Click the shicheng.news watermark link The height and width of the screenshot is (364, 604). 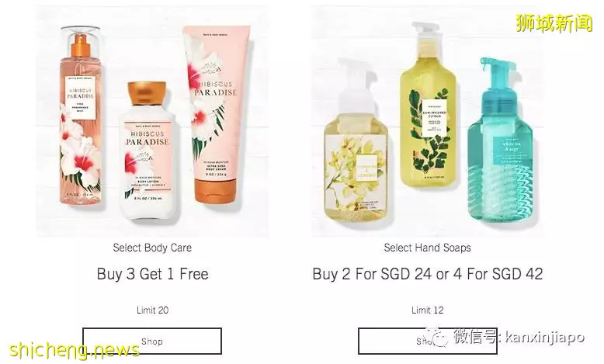[x=74, y=349]
